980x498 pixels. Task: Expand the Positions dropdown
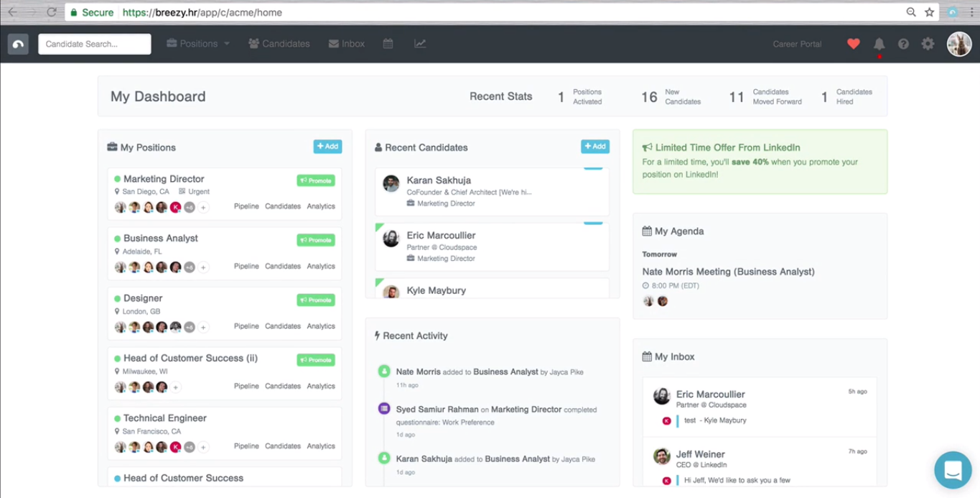(197, 43)
